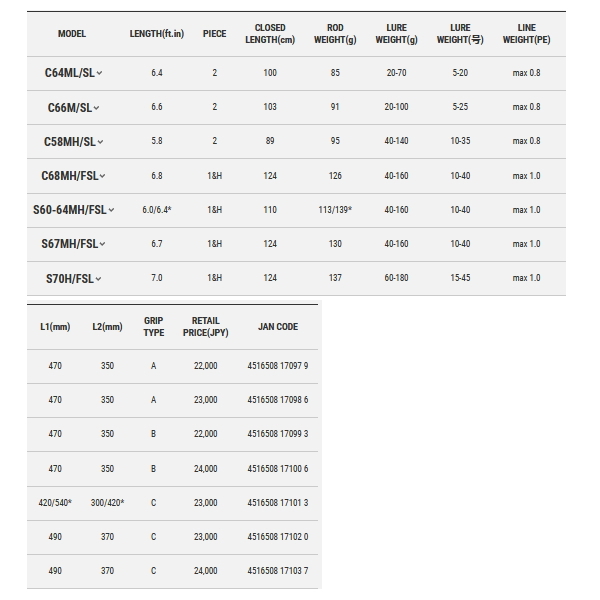Click the RETAIL PRICE(JPY) column header
The width and height of the screenshot is (600, 600).
tap(205, 327)
